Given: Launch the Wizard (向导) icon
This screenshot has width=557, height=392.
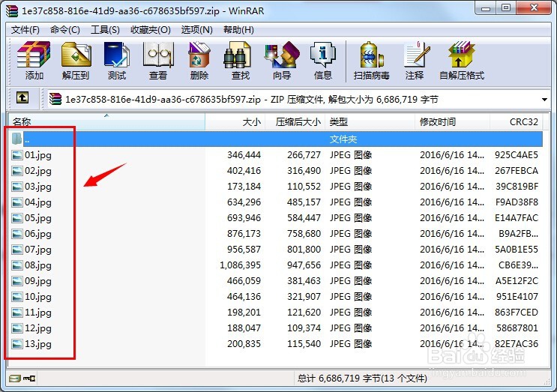Looking at the screenshot, I should click(x=282, y=55).
